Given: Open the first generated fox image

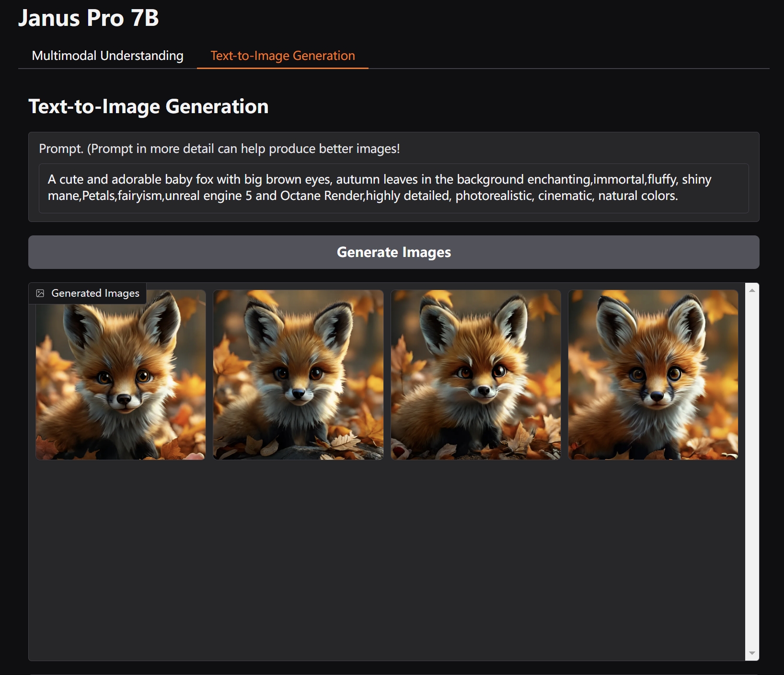Looking at the screenshot, I should [x=120, y=374].
